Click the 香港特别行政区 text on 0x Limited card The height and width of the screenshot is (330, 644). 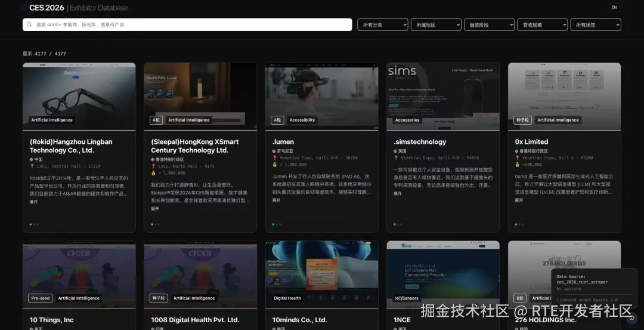[x=534, y=151]
